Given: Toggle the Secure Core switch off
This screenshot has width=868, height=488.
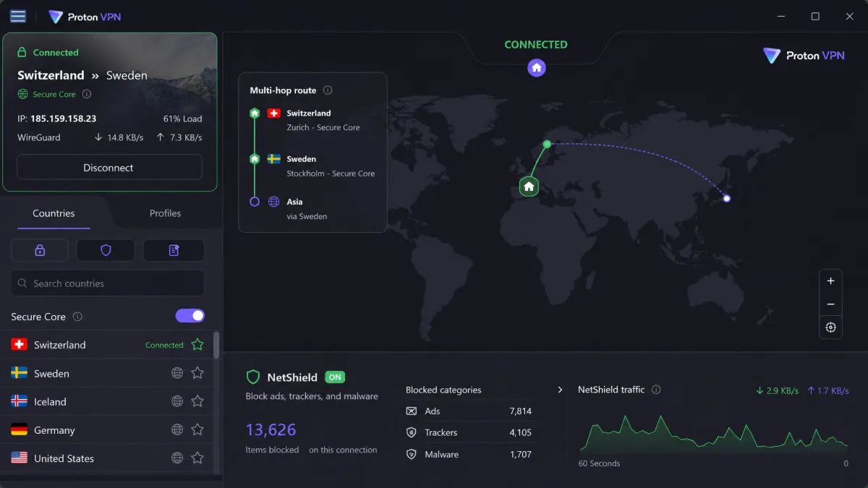Looking at the screenshot, I should click(x=190, y=316).
